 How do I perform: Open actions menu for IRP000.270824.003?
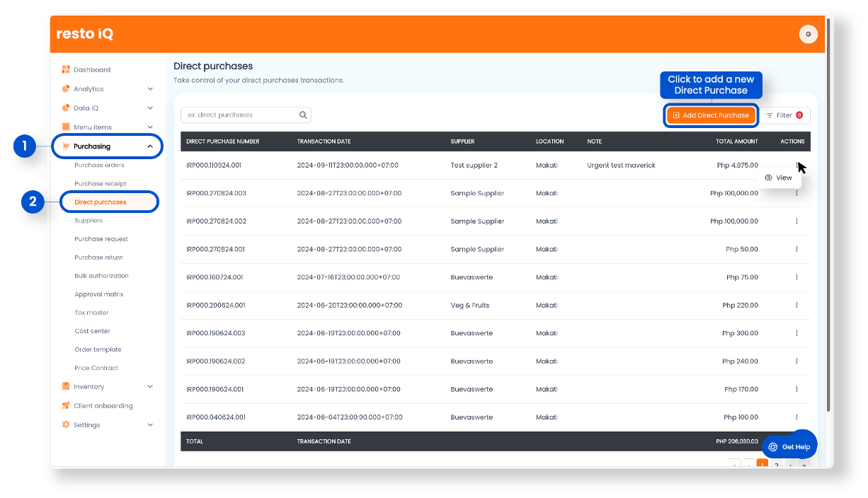point(796,193)
